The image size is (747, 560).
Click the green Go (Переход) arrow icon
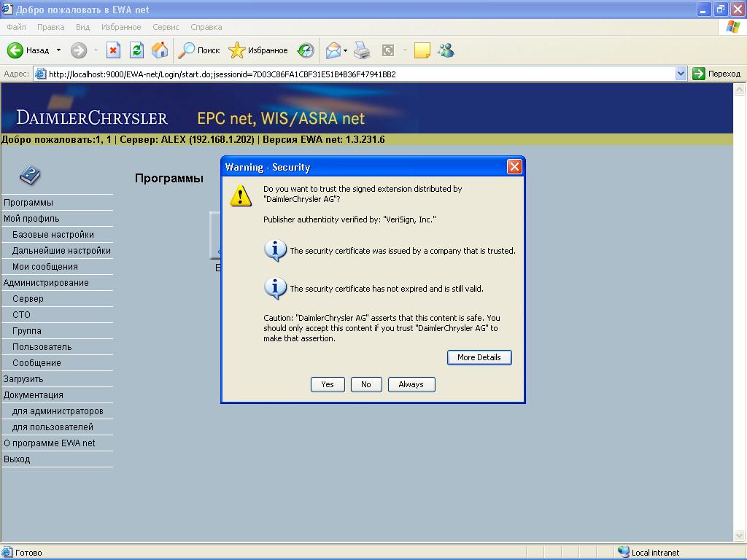[x=699, y=74]
